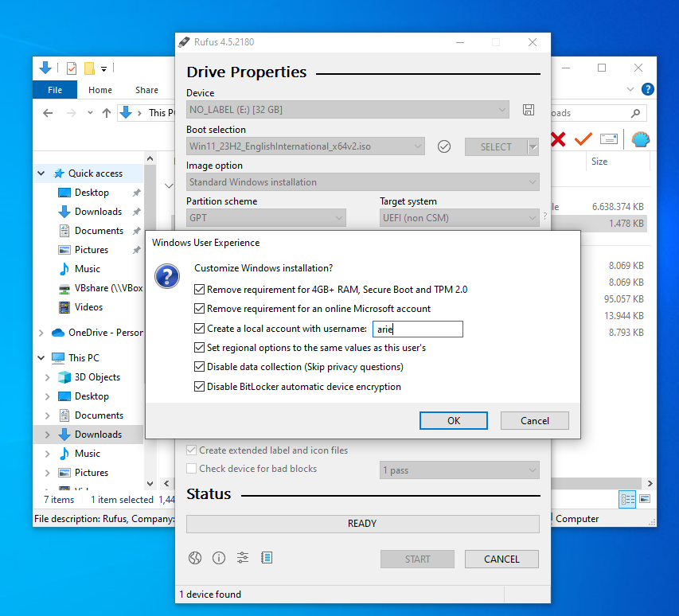This screenshot has width=679, height=616.
Task: Click the Rufus save drive image icon
Action: [x=529, y=110]
